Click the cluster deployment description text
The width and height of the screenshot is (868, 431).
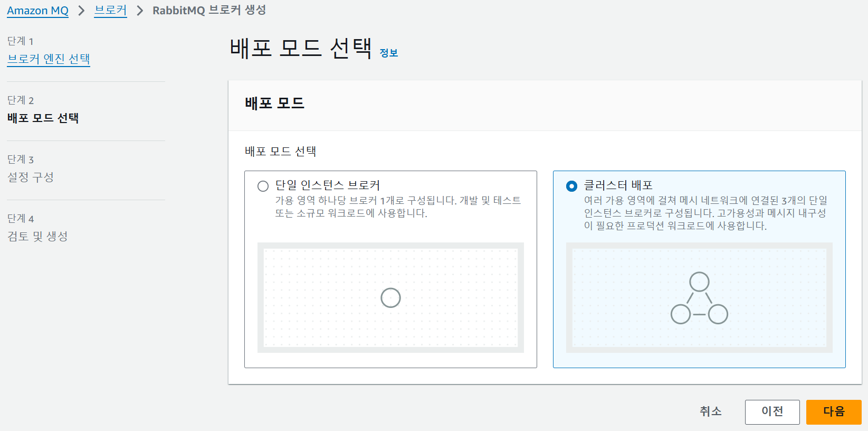pyautogui.click(x=705, y=213)
